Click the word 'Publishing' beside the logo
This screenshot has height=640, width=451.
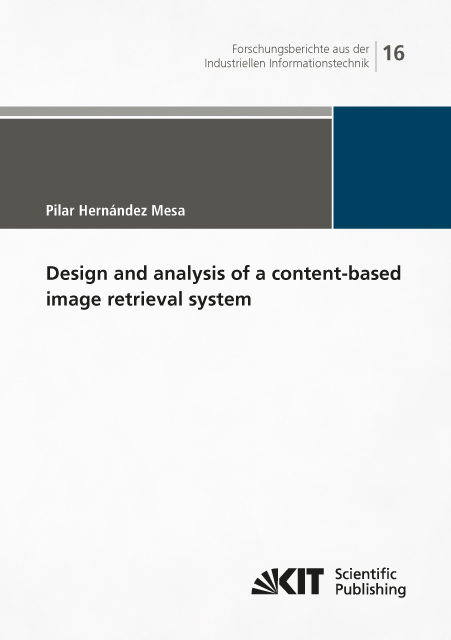click(x=370, y=590)
